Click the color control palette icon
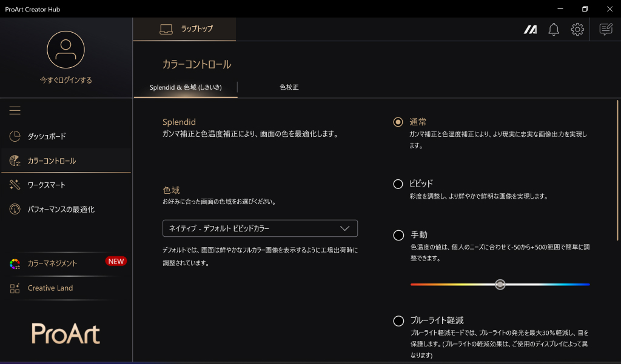Viewport: 621px width, 364px height. point(15,160)
